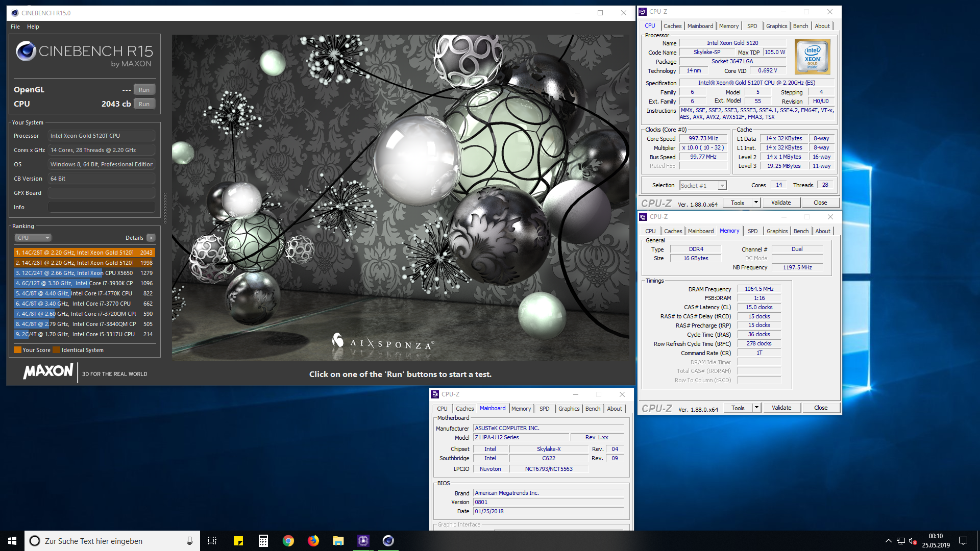Click the Z11PA-U12 Series model field
Image resolution: width=980 pixels, height=551 pixels.
click(x=521, y=437)
